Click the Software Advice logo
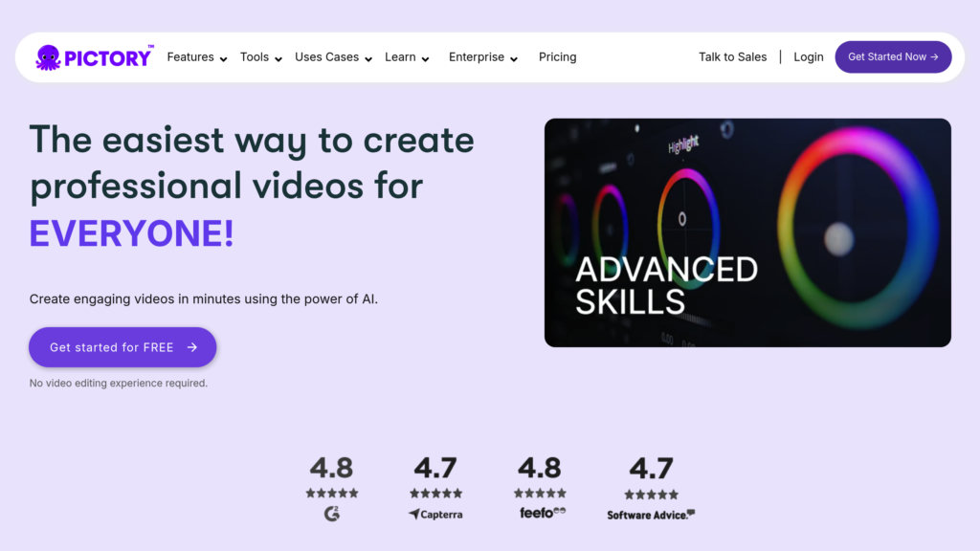 pos(651,515)
